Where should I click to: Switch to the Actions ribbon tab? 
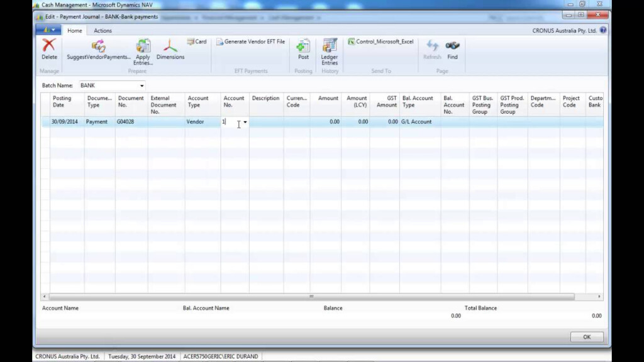pos(103,30)
